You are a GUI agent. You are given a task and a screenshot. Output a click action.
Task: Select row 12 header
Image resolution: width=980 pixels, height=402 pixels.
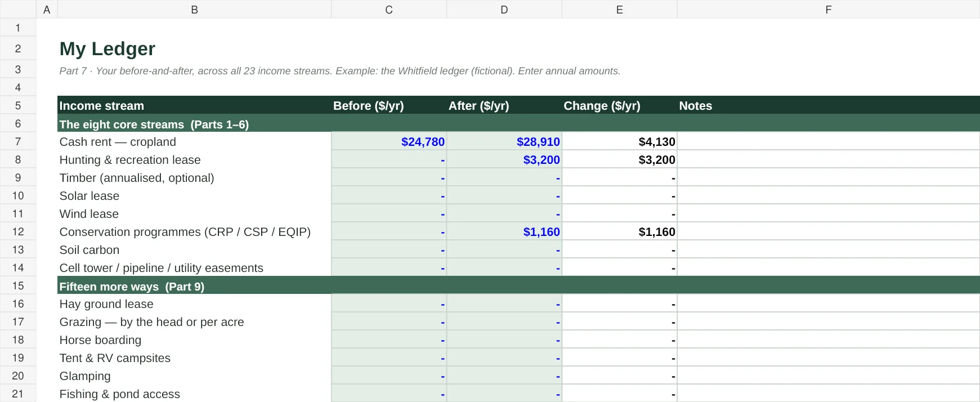[x=18, y=231]
